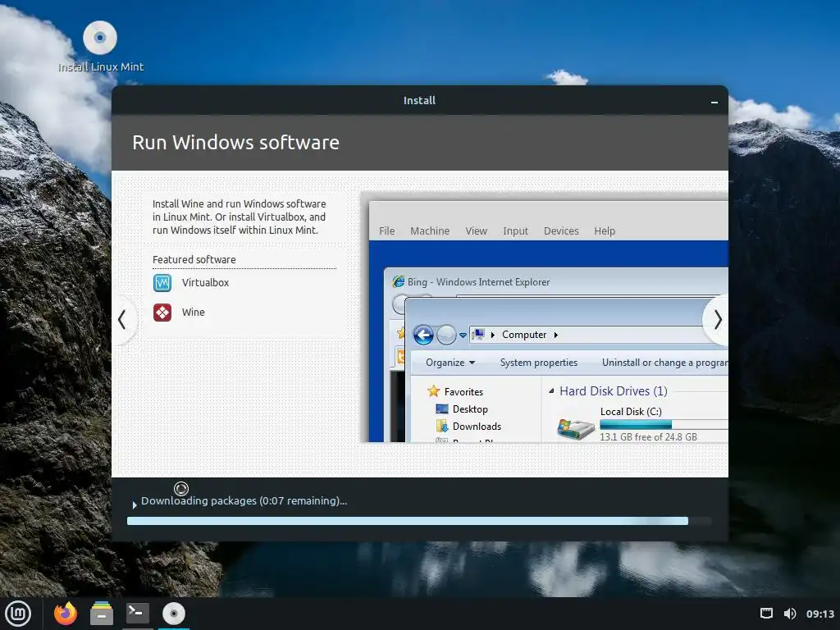Click Uninstall or change a program
Screen dimensions: 840x630
(x=664, y=363)
